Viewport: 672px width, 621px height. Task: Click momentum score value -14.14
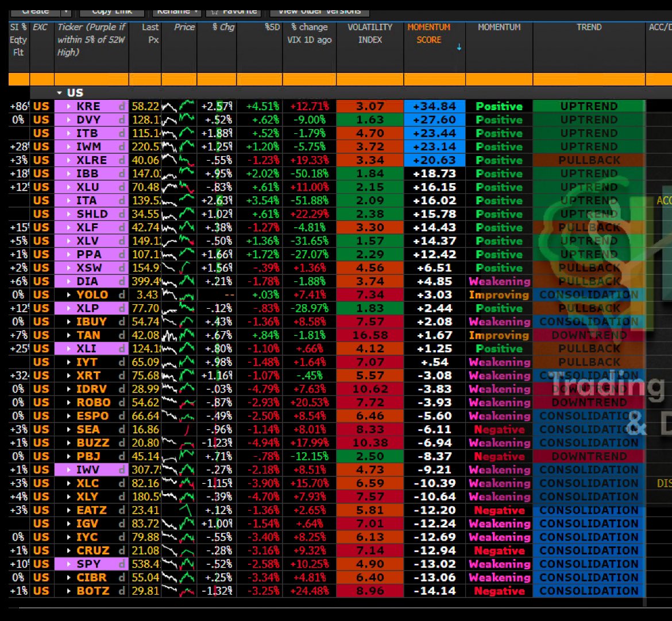pos(434,591)
